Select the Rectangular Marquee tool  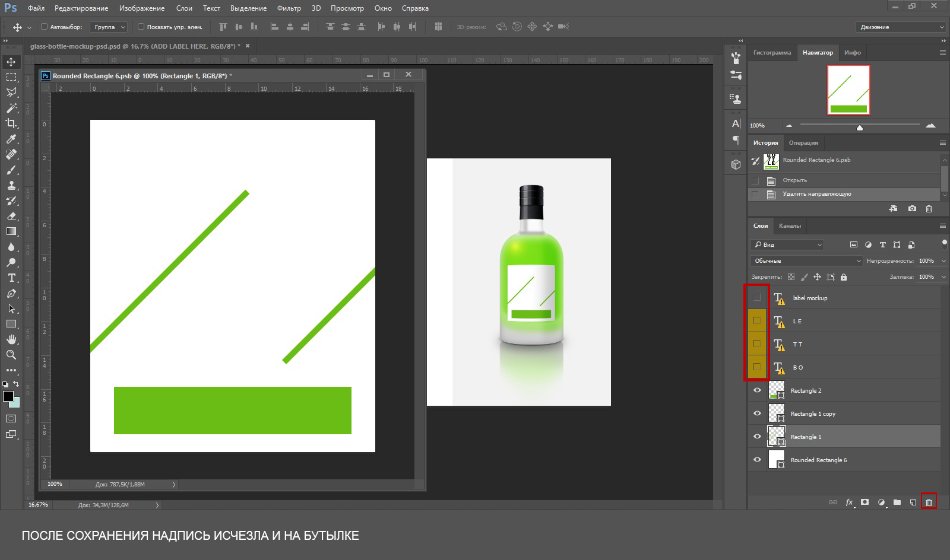coord(11,77)
